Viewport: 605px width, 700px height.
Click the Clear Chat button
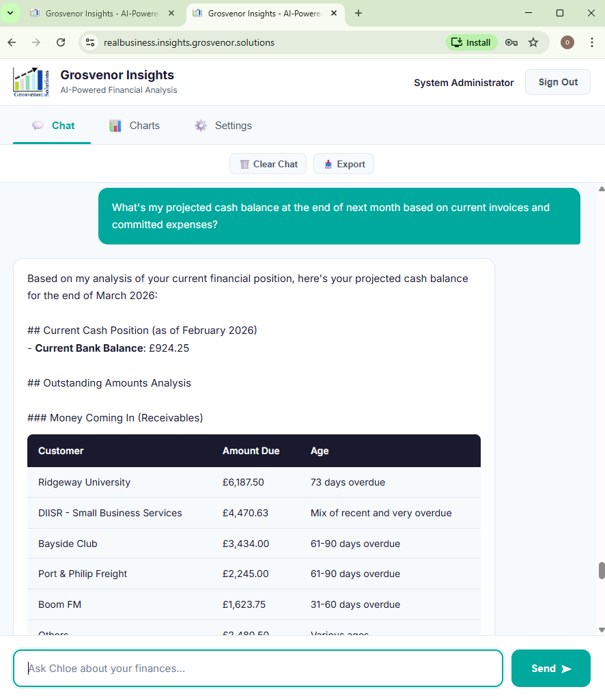pyautogui.click(x=268, y=164)
